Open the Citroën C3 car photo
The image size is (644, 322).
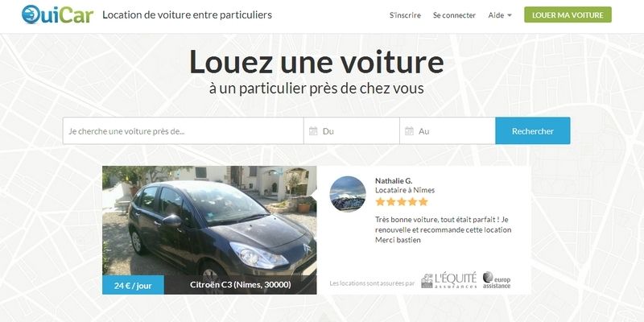[x=209, y=221]
